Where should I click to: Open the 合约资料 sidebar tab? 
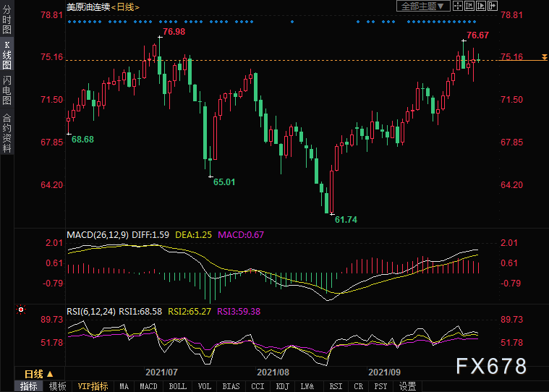(7, 132)
